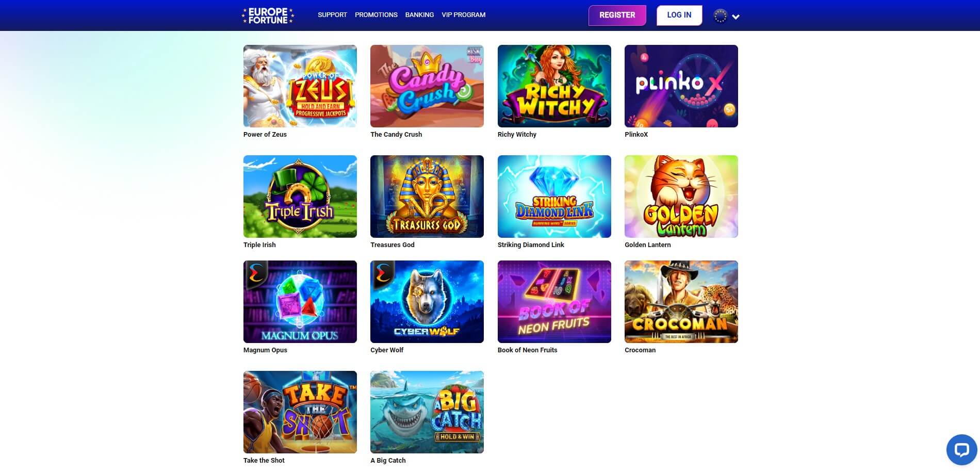Open the VIP Program page

click(x=463, y=15)
